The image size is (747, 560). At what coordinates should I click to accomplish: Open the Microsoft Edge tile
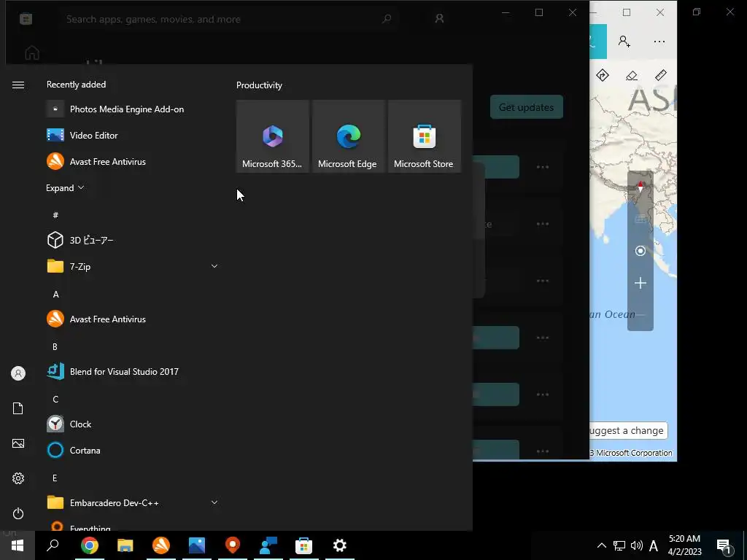click(348, 136)
